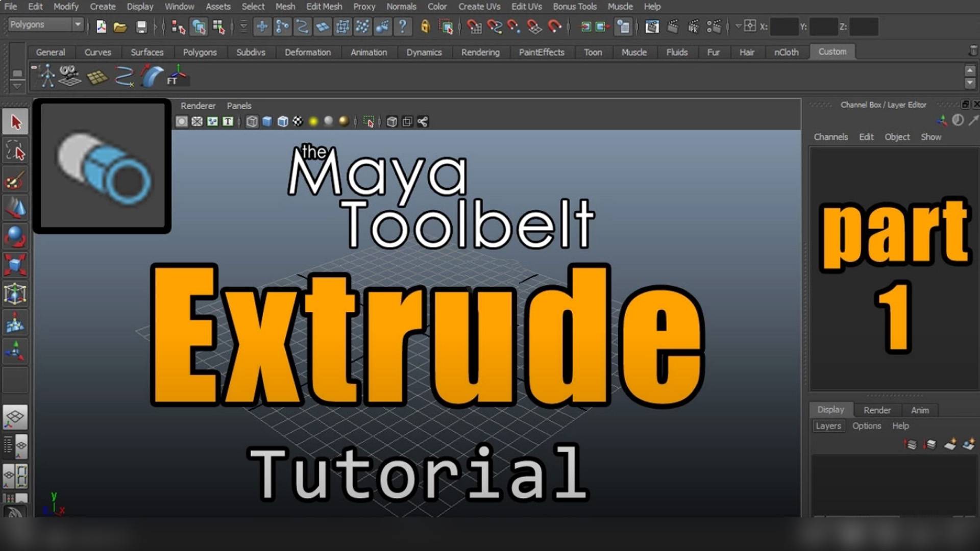Open the Edit Mesh menu
Image resolution: width=980 pixels, height=551 pixels.
pyautogui.click(x=324, y=7)
